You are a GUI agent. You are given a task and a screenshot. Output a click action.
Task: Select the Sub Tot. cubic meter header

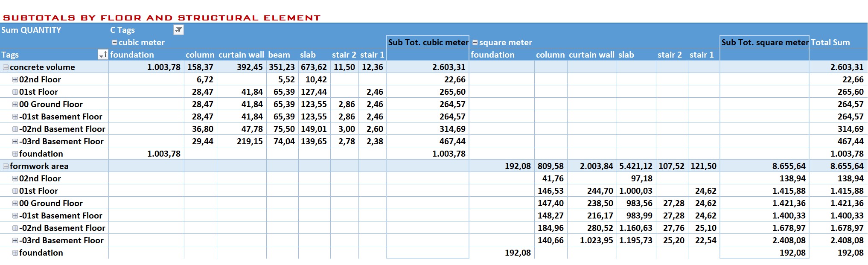point(428,42)
